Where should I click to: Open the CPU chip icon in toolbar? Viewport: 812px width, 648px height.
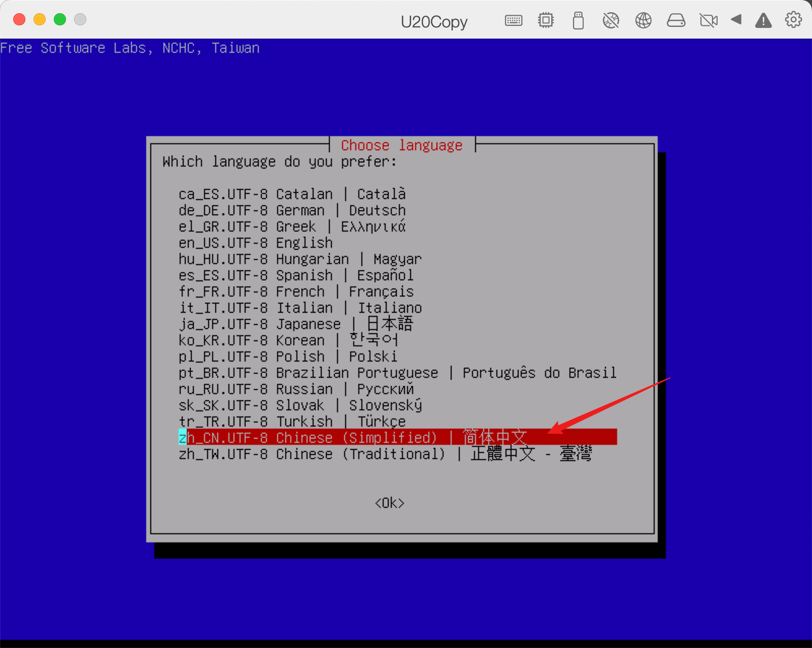(x=546, y=20)
